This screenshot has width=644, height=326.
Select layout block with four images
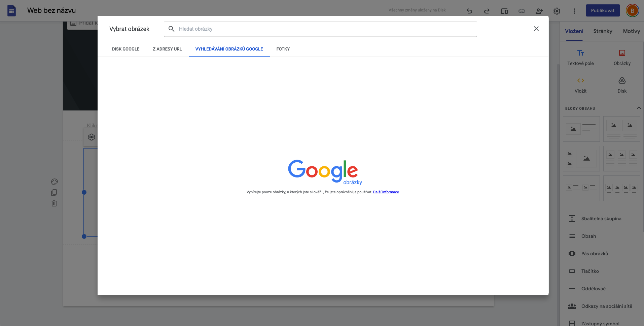(621, 188)
